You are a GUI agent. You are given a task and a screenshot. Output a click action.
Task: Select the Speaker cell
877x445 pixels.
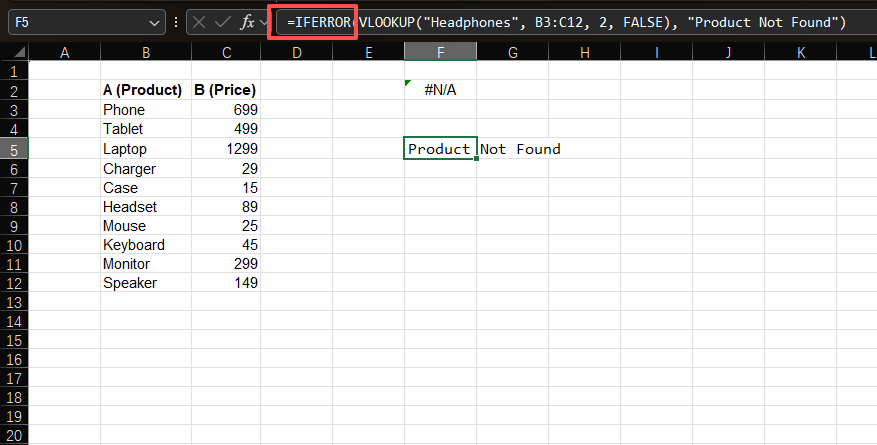146,283
